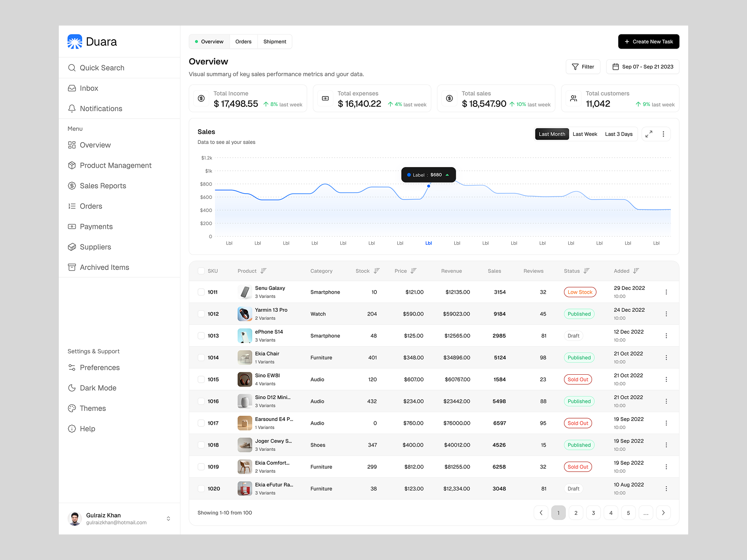This screenshot has width=747, height=560.
Task: Open Sales Reports from the menu
Action: pyautogui.click(x=103, y=186)
